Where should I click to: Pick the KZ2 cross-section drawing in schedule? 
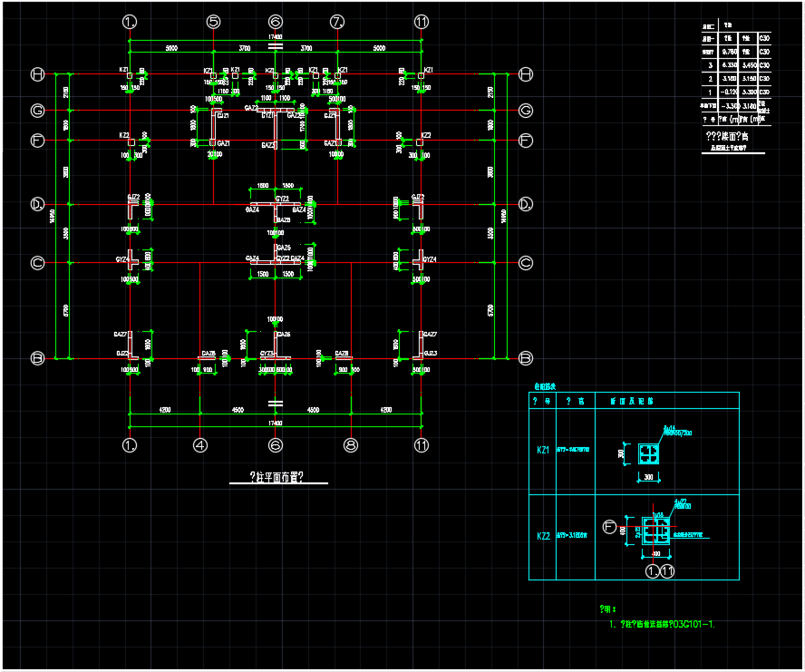656,531
